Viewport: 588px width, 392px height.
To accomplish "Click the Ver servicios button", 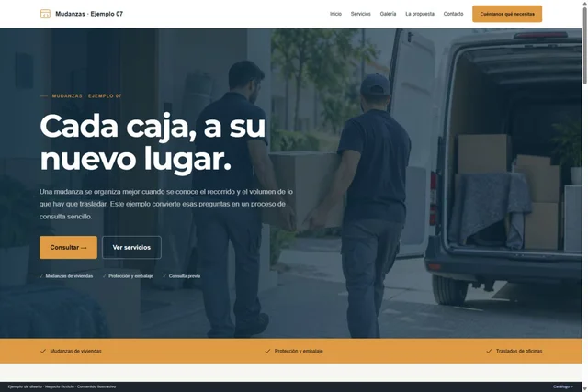I will click(x=131, y=247).
